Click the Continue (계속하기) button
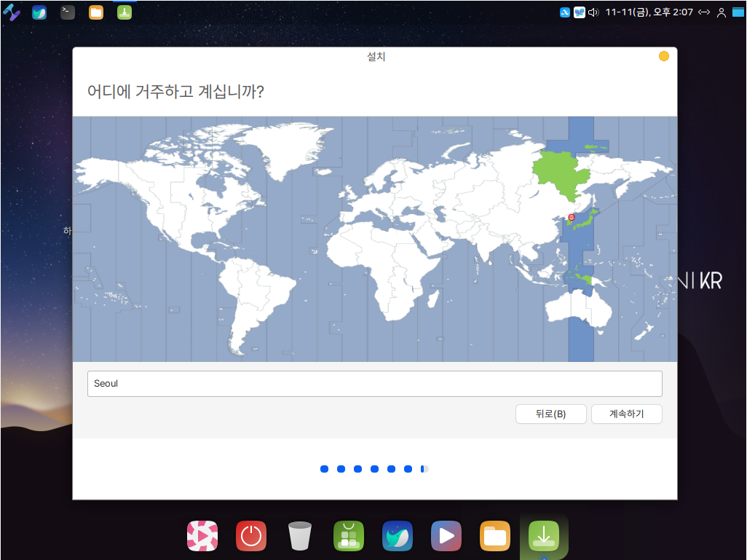 point(626,414)
